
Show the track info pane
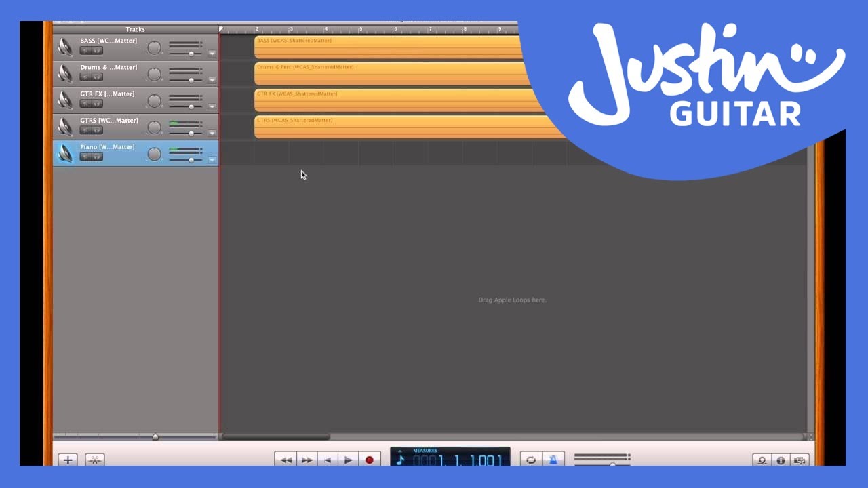pos(781,460)
